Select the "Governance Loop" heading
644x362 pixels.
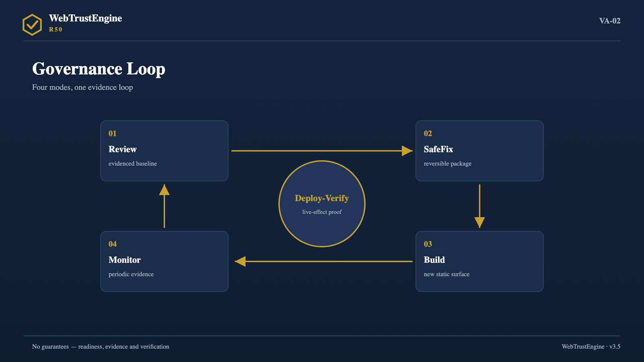tap(99, 69)
